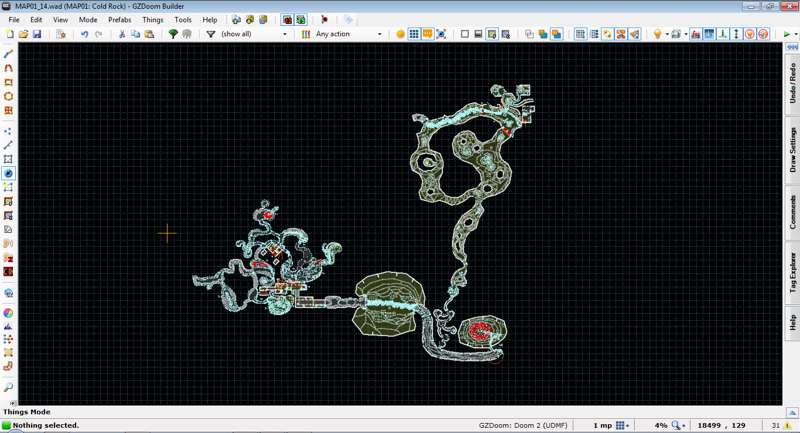800x433 pixels.
Task: Toggle the floor textures view mode button
Action: tap(492, 34)
